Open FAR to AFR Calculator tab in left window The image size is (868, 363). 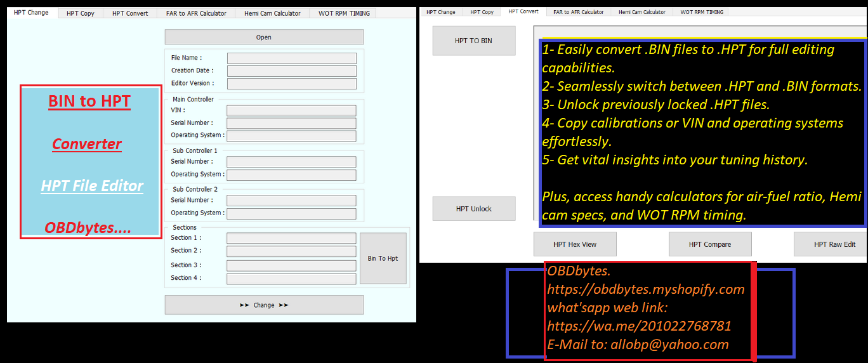(x=196, y=13)
